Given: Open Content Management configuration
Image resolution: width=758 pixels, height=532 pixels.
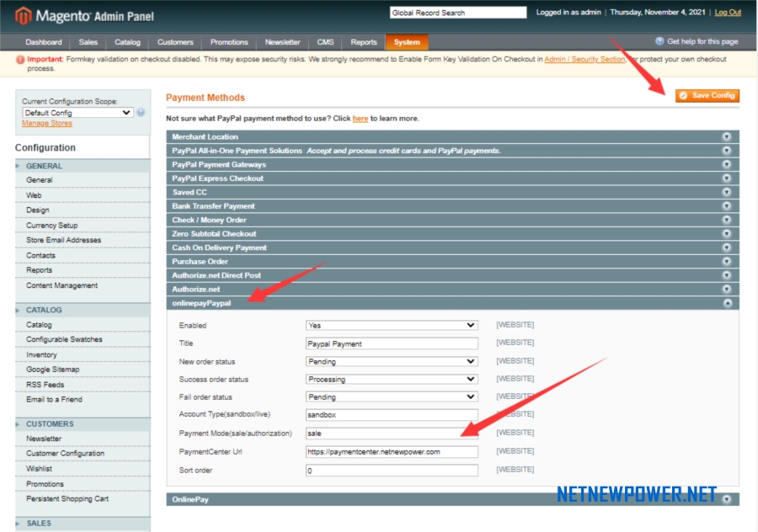Looking at the screenshot, I should point(61,285).
